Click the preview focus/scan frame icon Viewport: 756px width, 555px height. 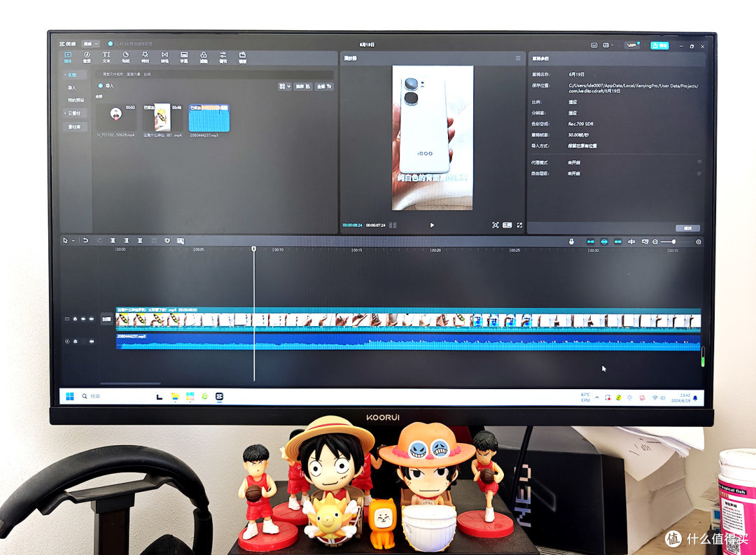(x=495, y=225)
